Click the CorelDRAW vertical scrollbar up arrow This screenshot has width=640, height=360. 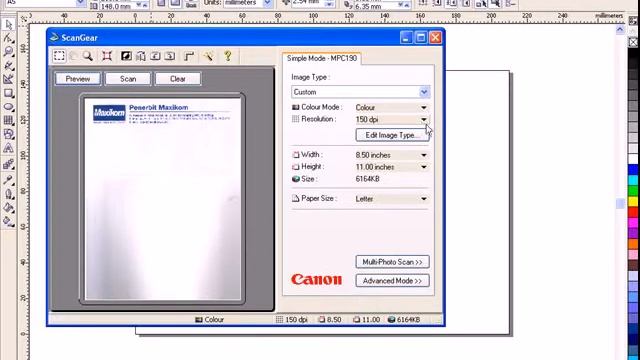point(620,29)
